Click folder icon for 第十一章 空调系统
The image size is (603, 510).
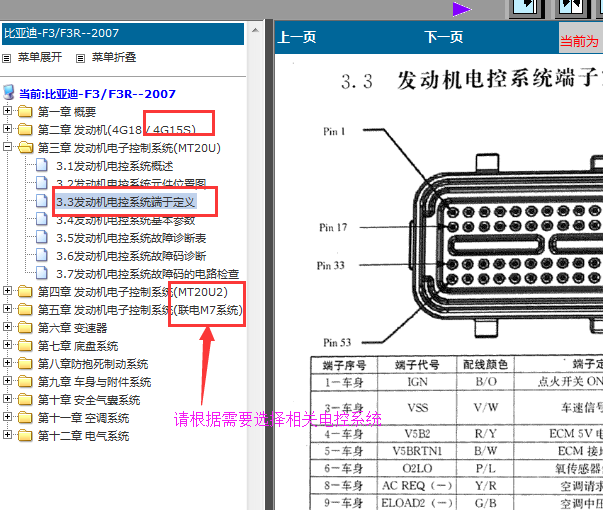[25, 418]
